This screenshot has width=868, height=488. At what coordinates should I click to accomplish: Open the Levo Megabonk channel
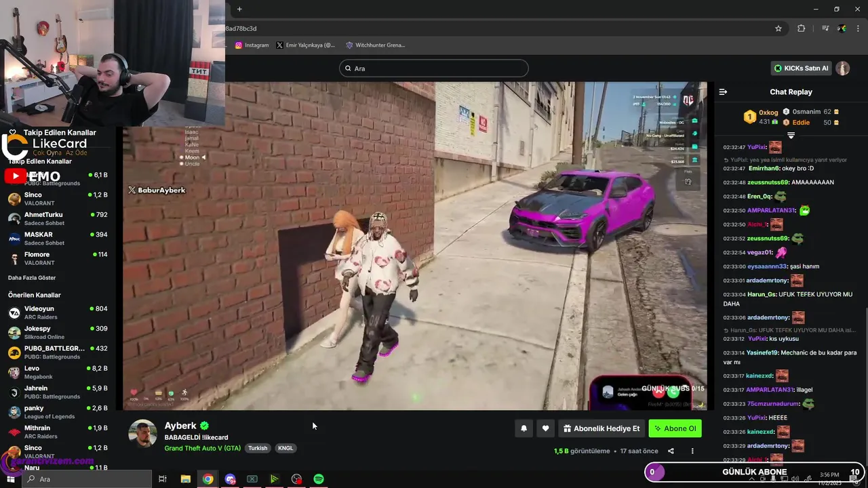click(x=58, y=372)
